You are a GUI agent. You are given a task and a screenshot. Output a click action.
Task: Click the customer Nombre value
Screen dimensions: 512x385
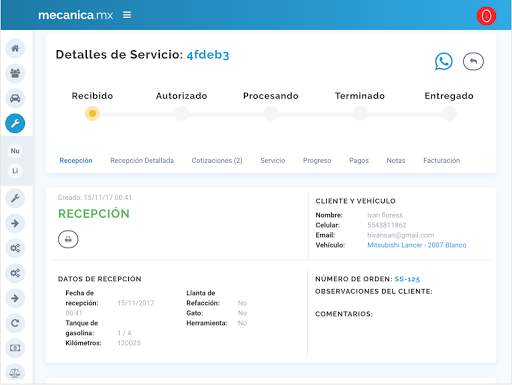pos(385,215)
